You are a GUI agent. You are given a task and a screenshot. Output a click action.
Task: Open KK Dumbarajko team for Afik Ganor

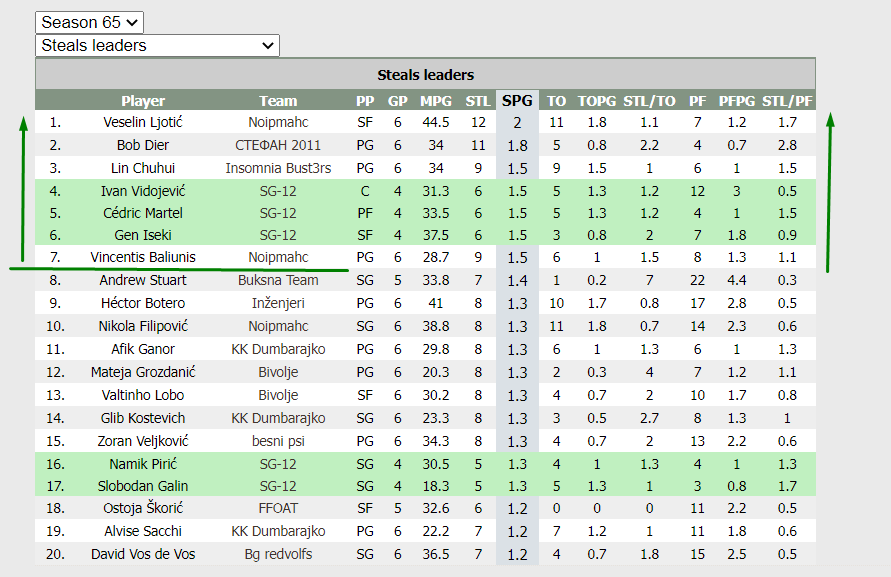(x=278, y=349)
